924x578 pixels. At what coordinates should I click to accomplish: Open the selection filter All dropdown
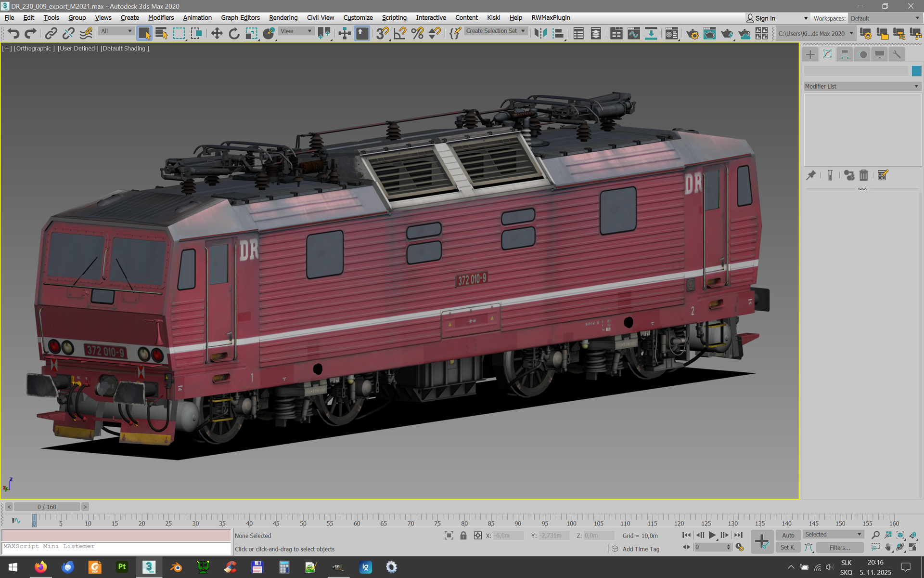click(x=116, y=31)
